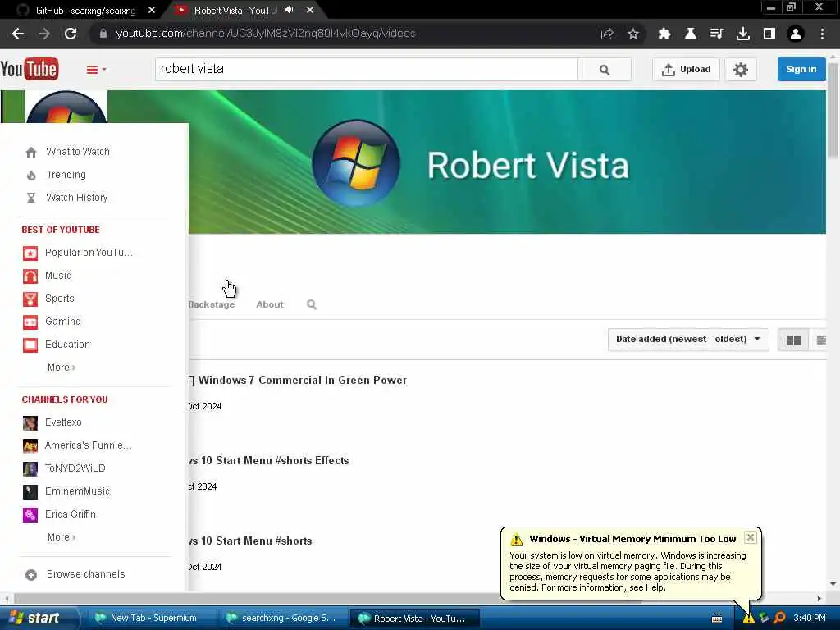This screenshot has width=840, height=630.
Task: Open the media controls icon
Action: pos(717,34)
